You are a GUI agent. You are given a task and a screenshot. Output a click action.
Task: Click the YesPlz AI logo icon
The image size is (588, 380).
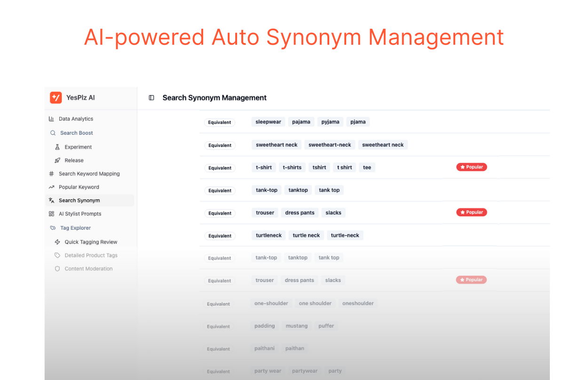pos(56,97)
